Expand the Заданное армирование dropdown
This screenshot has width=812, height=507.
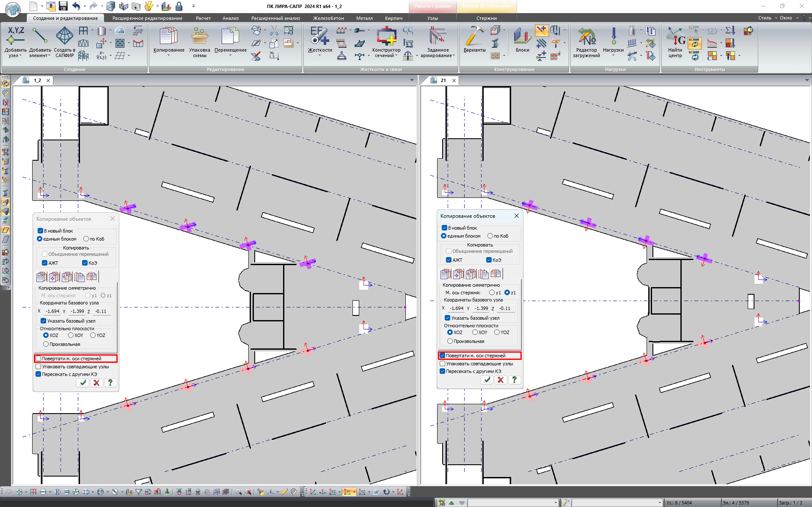coord(454,56)
